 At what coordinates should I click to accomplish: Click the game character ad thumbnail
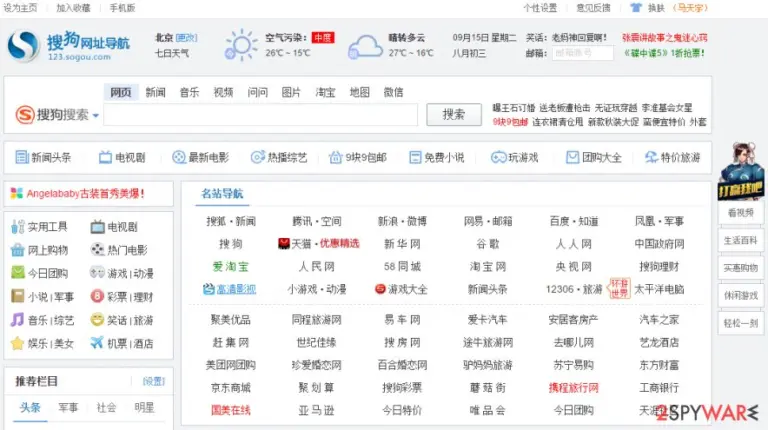(x=740, y=170)
